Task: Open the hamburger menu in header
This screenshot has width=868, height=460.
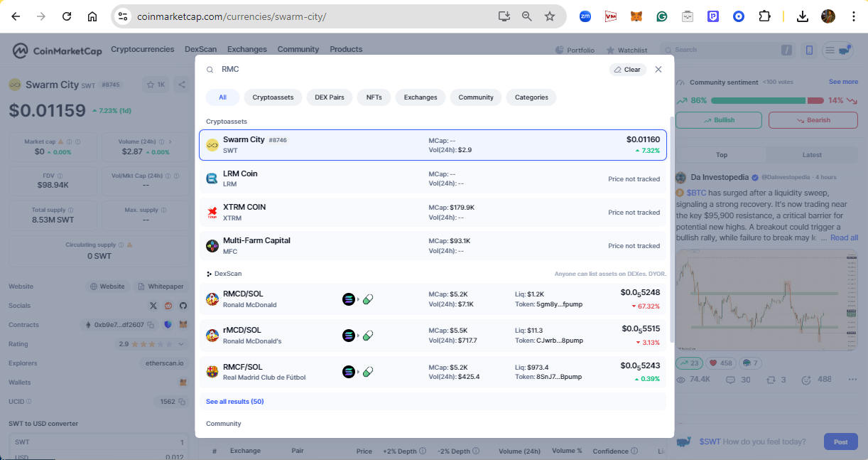Action: (829, 50)
